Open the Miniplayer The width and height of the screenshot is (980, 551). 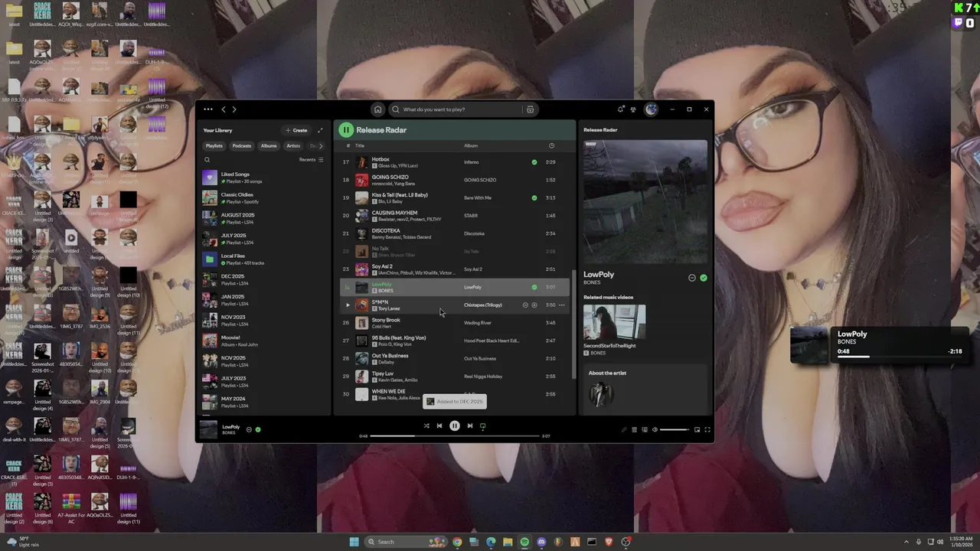point(697,429)
